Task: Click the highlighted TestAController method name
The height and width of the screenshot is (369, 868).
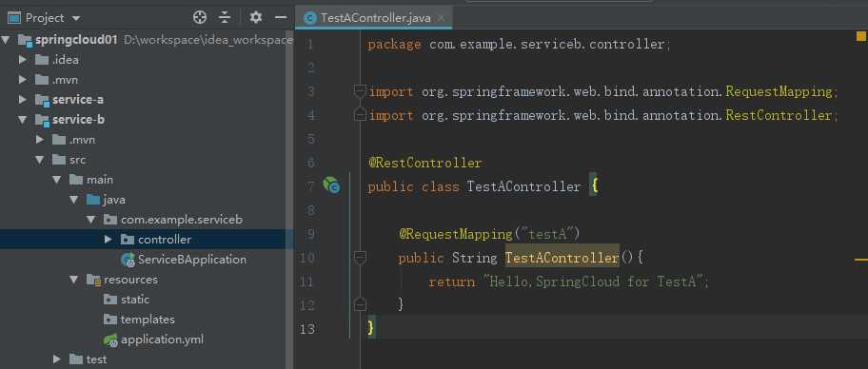Action: (x=562, y=258)
